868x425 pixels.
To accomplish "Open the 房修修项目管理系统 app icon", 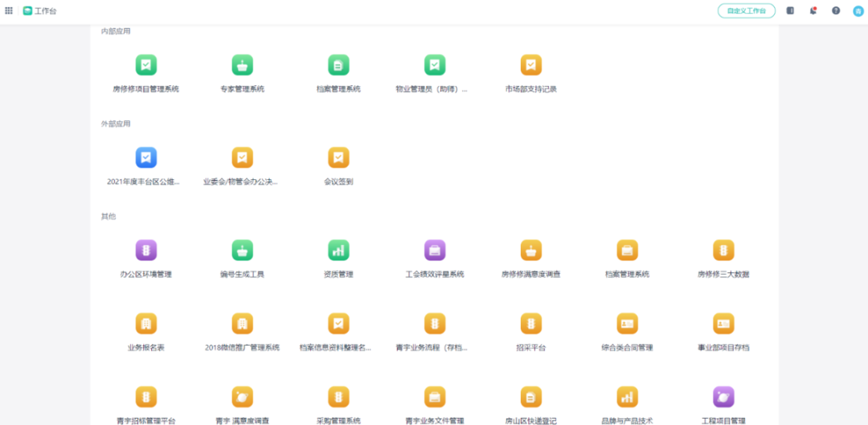I will [146, 65].
